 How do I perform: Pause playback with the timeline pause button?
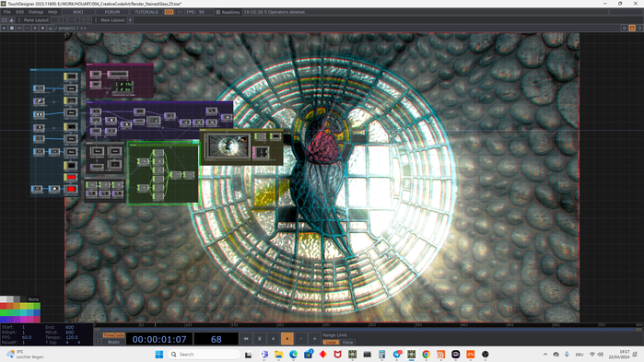click(x=260, y=339)
